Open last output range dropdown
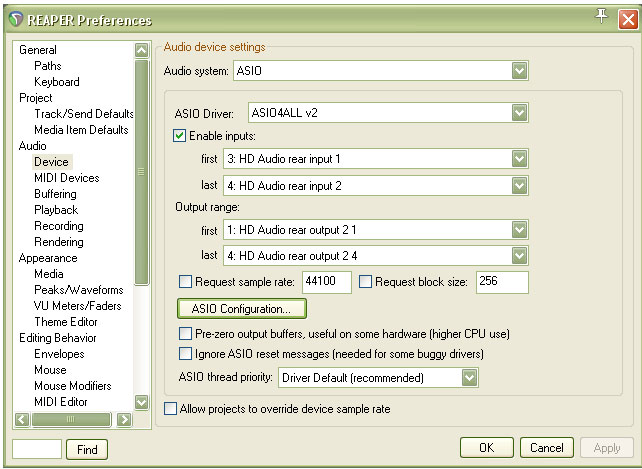 click(376, 256)
